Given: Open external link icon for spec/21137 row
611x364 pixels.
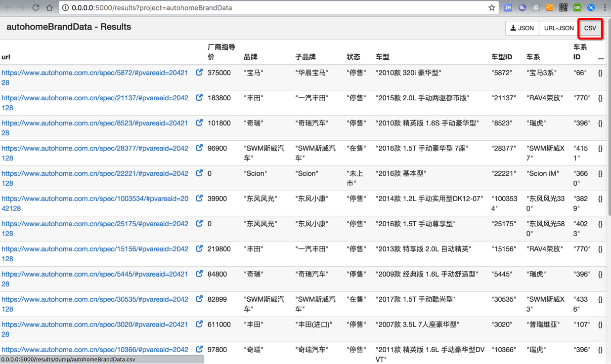Looking at the screenshot, I should pos(199,97).
